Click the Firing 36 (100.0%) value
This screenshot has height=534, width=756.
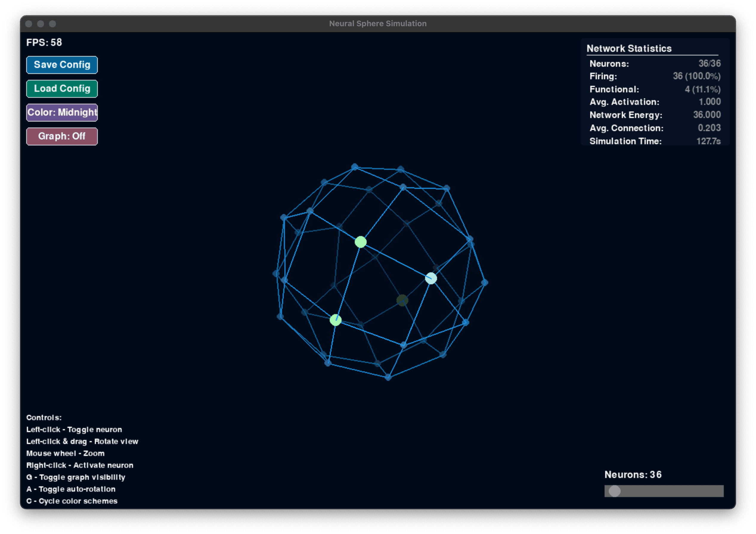click(x=697, y=76)
